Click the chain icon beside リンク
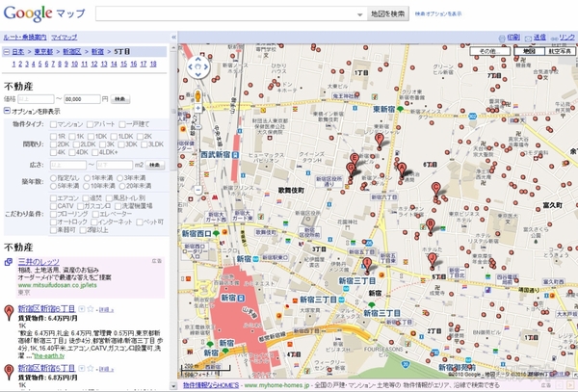 point(554,39)
